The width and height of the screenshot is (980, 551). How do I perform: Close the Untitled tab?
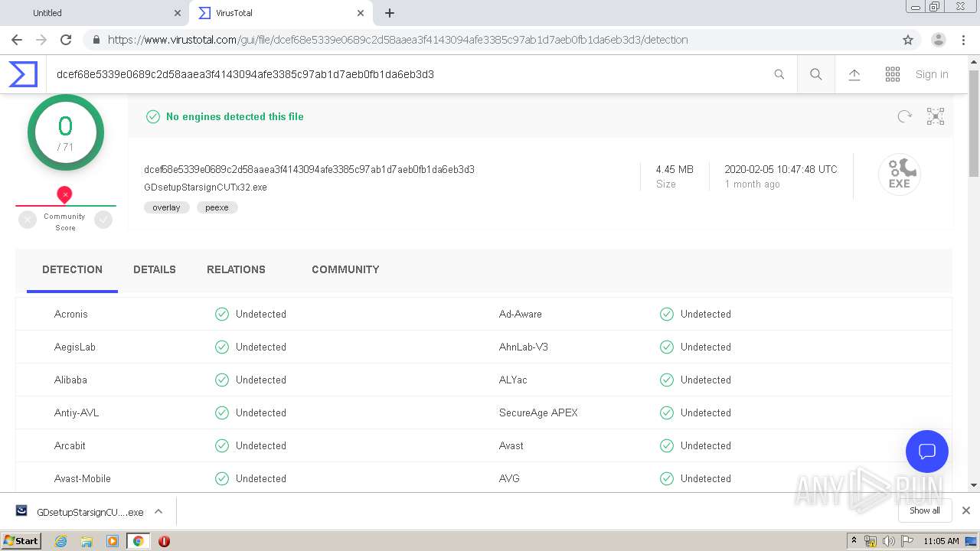(178, 13)
